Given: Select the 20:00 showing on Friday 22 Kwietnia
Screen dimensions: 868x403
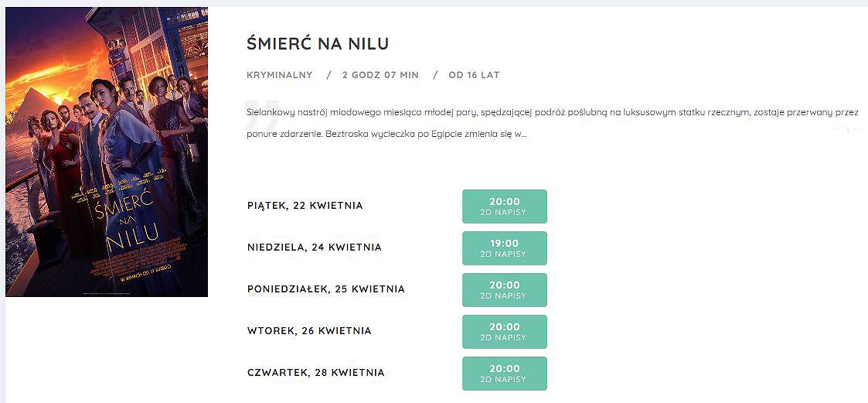Looking at the screenshot, I should [504, 207].
